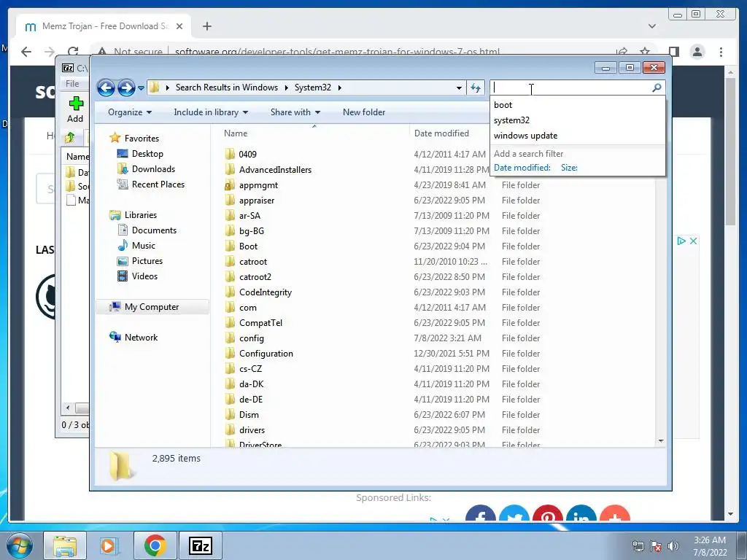Click the New folder button

[x=364, y=112]
